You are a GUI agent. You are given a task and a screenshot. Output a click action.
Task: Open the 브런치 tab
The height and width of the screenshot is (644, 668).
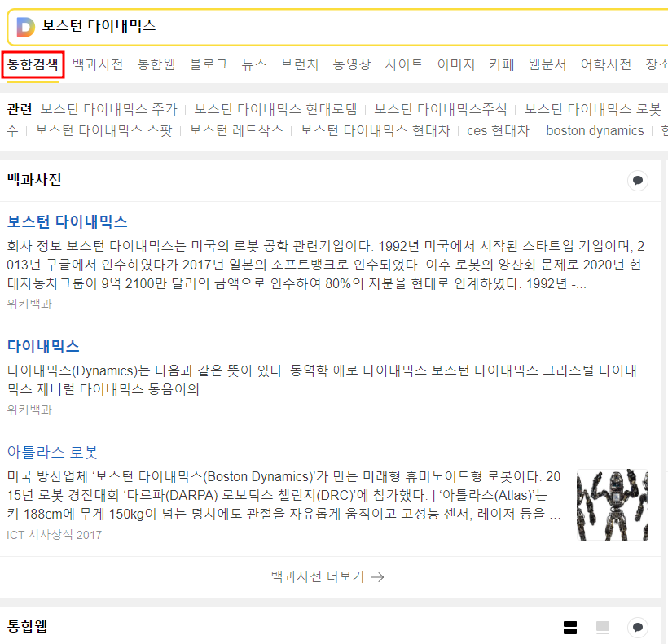click(x=300, y=64)
